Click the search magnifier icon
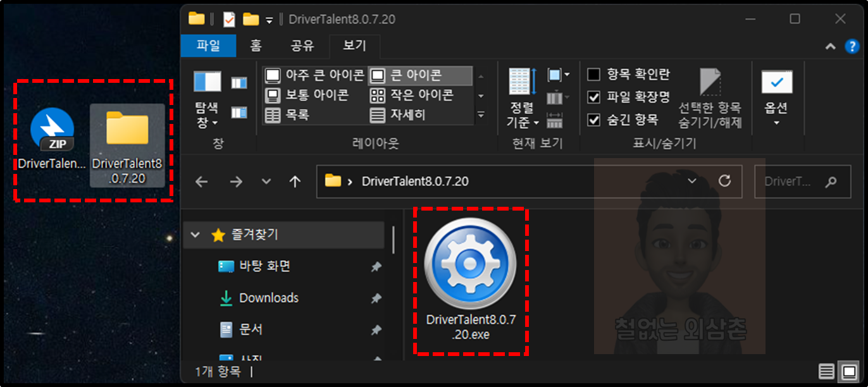 pyautogui.click(x=831, y=182)
